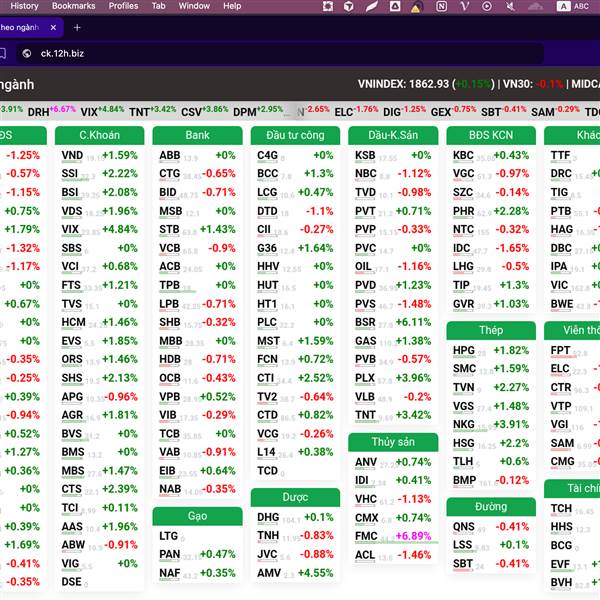
Task: Open the KBC stock in BĐS KCN
Action: click(463, 155)
